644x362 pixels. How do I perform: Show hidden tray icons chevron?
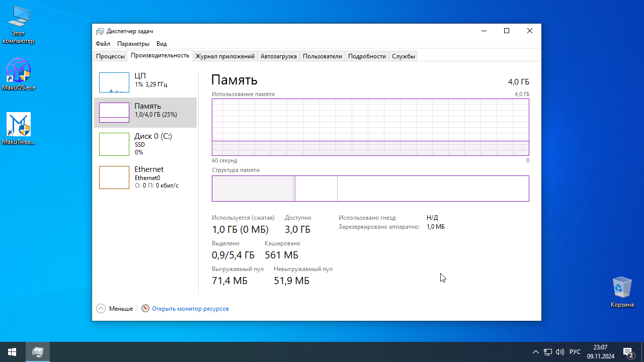[536, 352]
